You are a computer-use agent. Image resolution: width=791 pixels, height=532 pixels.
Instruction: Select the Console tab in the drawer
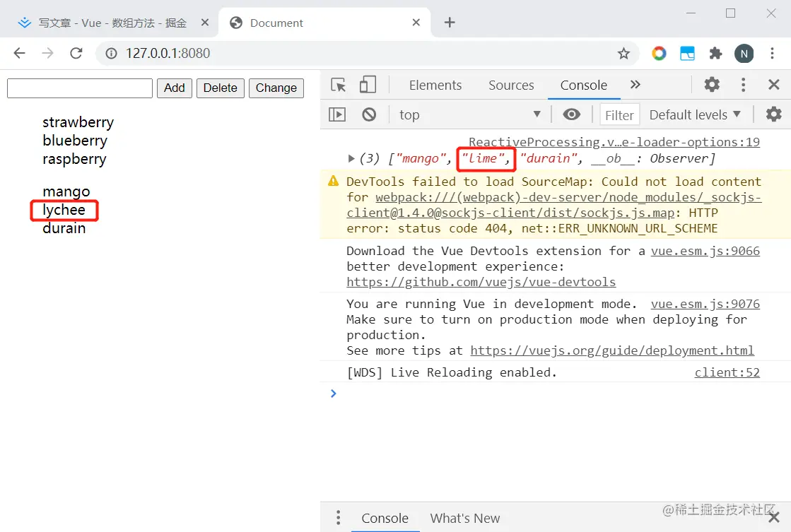pos(385,518)
